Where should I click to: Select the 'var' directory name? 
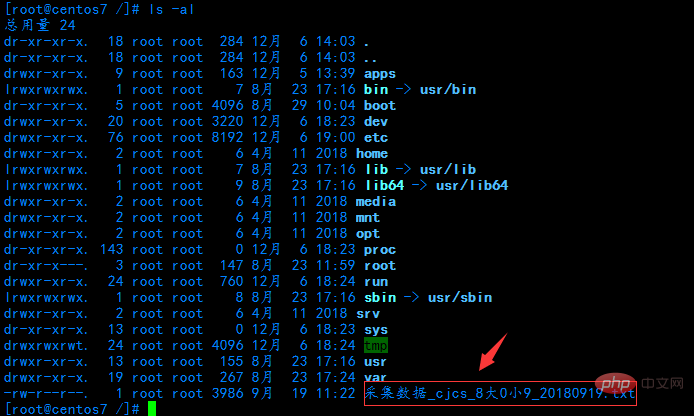click(x=375, y=377)
